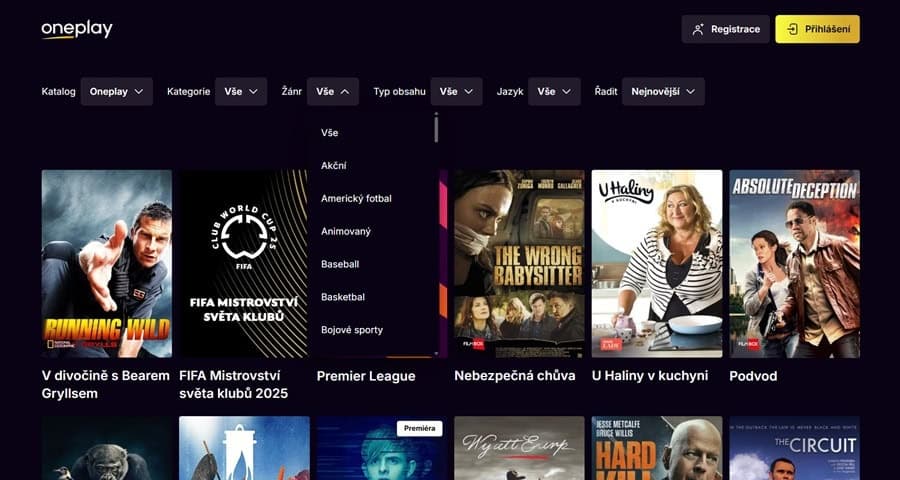Open FIFA Club World Cup poster
900x480 pixels.
(x=243, y=264)
